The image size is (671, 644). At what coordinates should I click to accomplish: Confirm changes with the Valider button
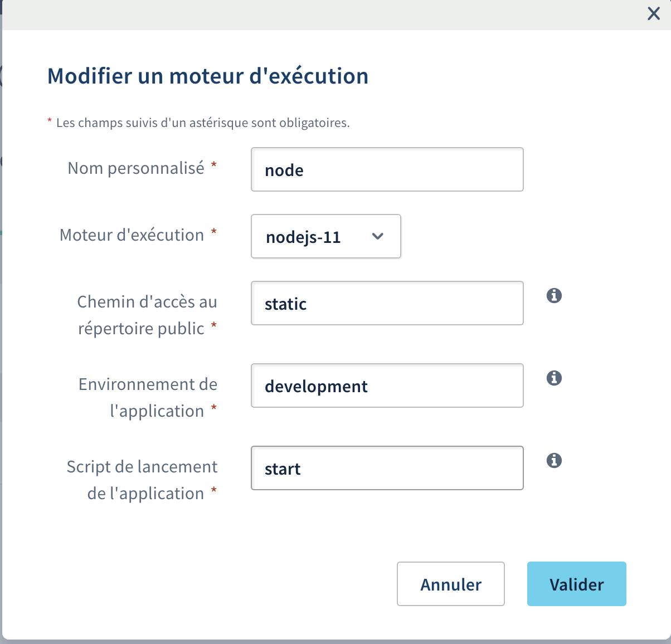(x=576, y=584)
